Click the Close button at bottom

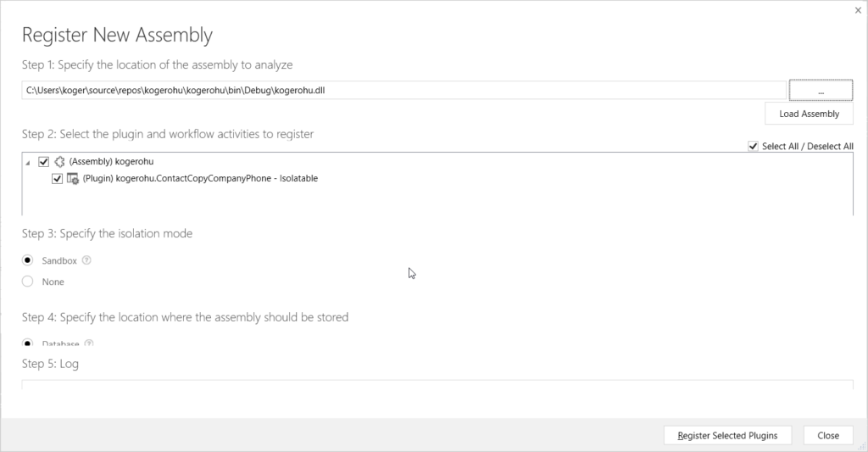point(828,435)
